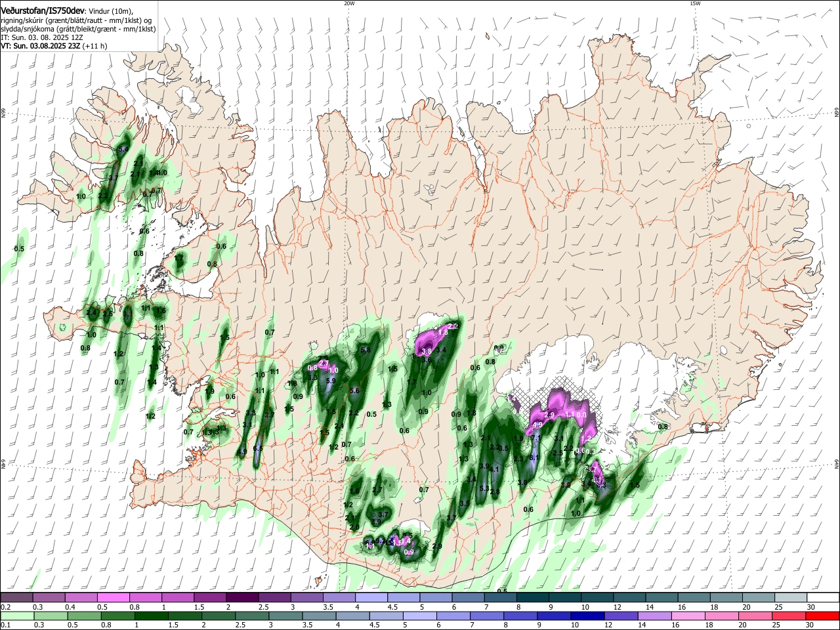840x630 pixels.
Task: Select the red 30 mm rain legend swatch
Action: (x=824, y=616)
